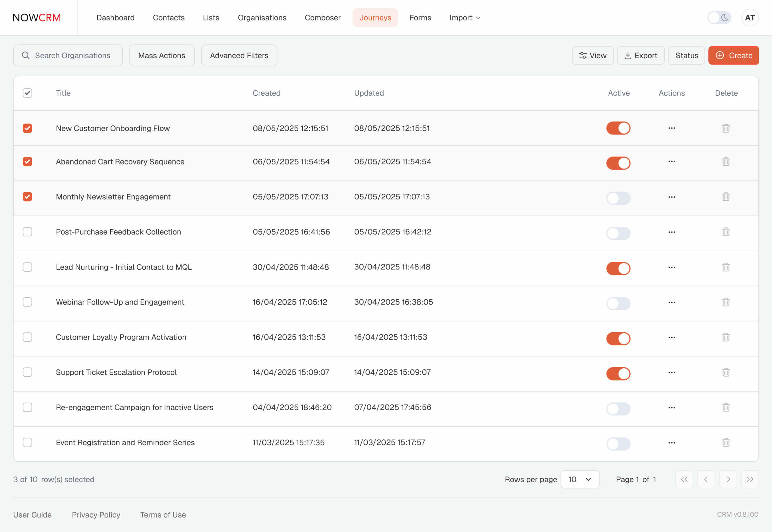Click trash icon for Lead Nurturing row
The height and width of the screenshot is (532, 772).
tap(726, 267)
